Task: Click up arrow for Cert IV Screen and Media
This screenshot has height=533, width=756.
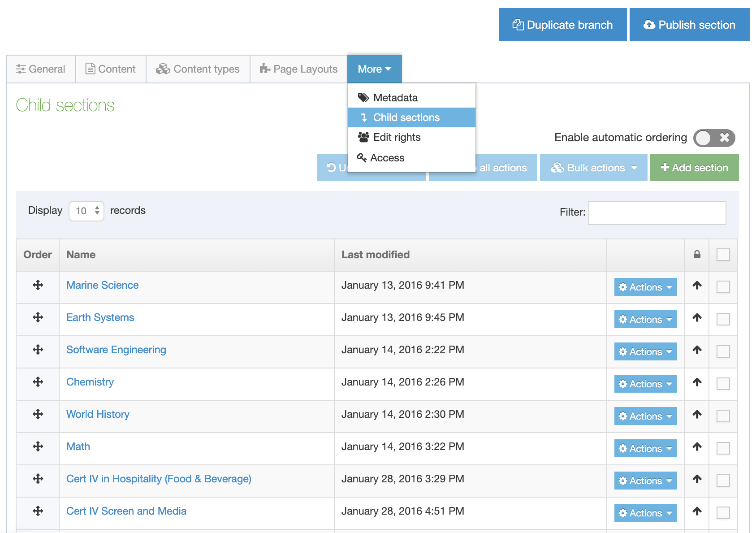Action: pos(697,511)
